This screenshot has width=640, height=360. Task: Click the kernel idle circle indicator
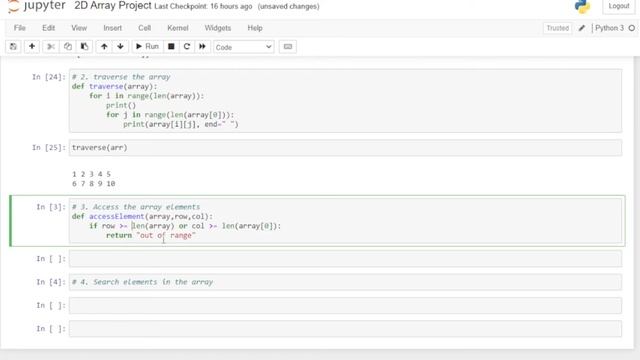(x=632, y=28)
